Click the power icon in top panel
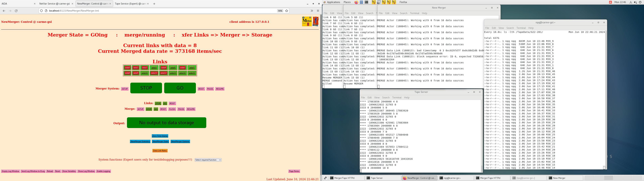 640,2
